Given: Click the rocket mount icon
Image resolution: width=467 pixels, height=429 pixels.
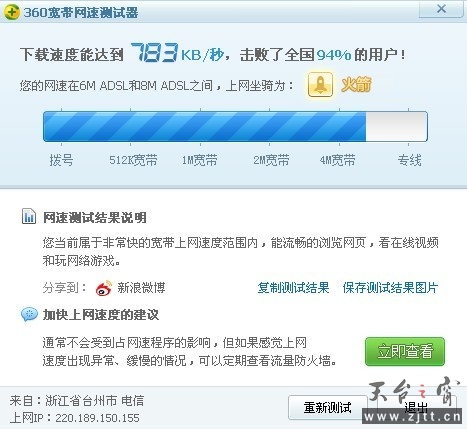Looking at the screenshot, I should pos(320,85).
